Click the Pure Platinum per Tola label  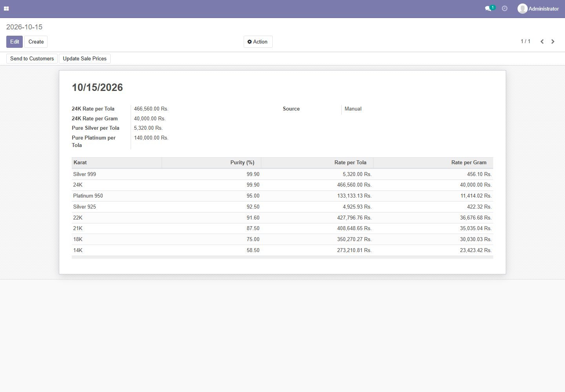pos(94,142)
